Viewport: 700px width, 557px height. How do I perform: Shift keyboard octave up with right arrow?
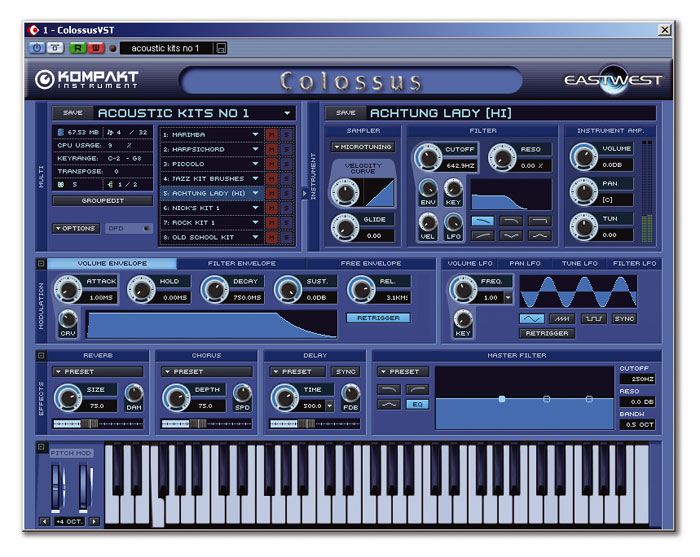pyautogui.click(x=94, y=521)
